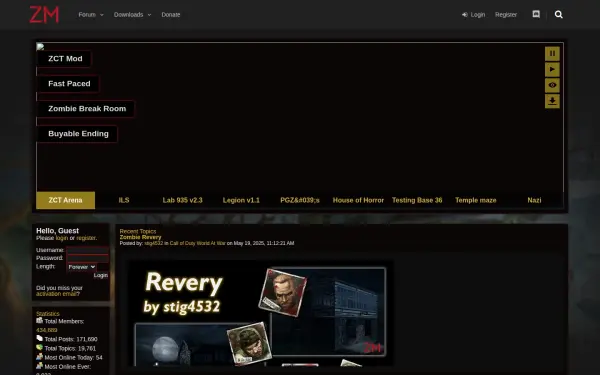The image size is (600, 375).
Task: Click the Most Online Today: 54 text
Action: (x=73, y=357)
